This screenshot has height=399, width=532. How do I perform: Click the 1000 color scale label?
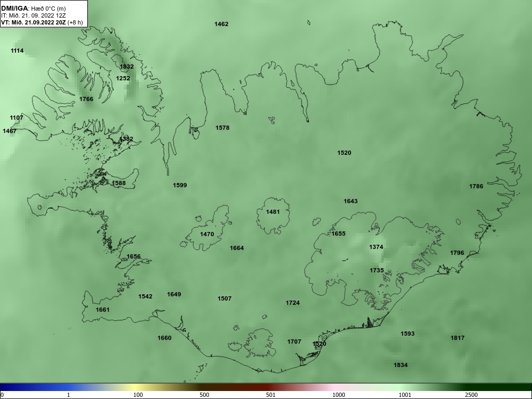point(338,395)
